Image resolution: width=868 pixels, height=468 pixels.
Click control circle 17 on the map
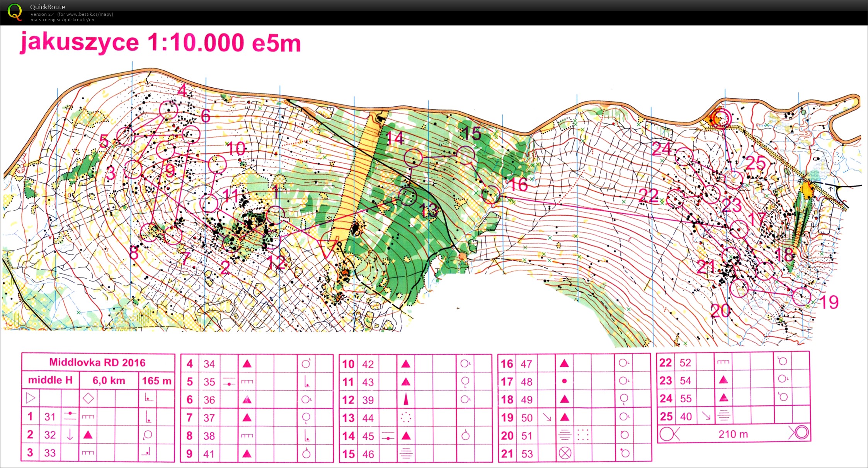coord(739,229)
